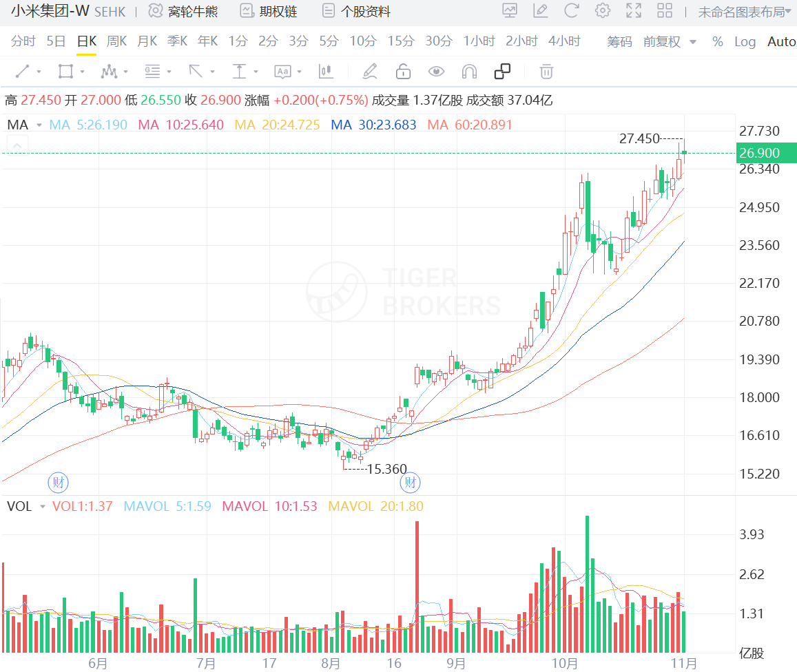This screenshot has height=672, width=797.
Task: Enter fullscreen mode with the expand icon
Action: pos(633,11)
